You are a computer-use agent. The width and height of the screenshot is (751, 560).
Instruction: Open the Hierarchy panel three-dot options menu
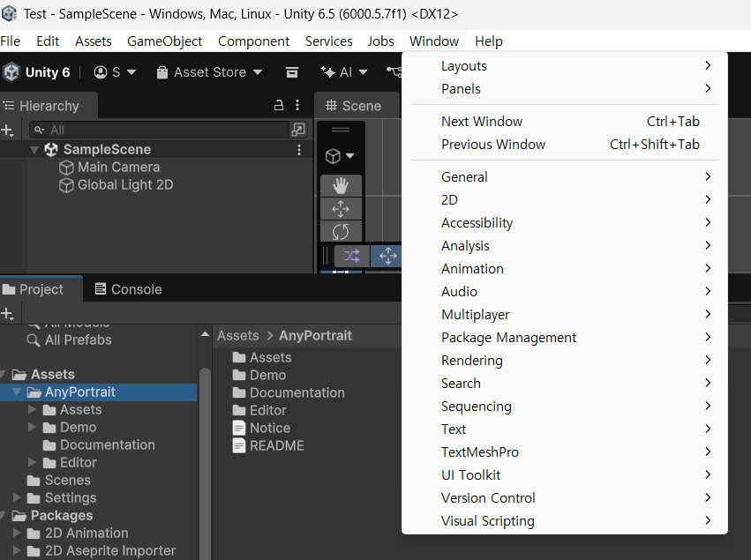297,105
